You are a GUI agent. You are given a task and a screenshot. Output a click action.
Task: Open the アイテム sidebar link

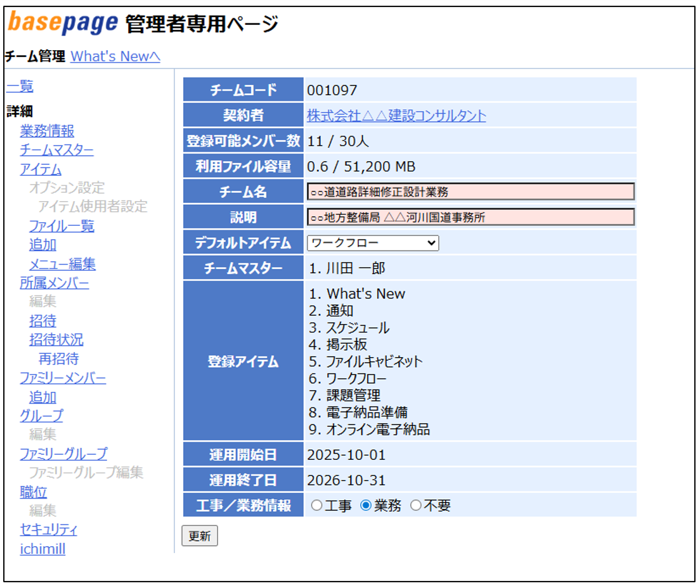coord(41,169)
